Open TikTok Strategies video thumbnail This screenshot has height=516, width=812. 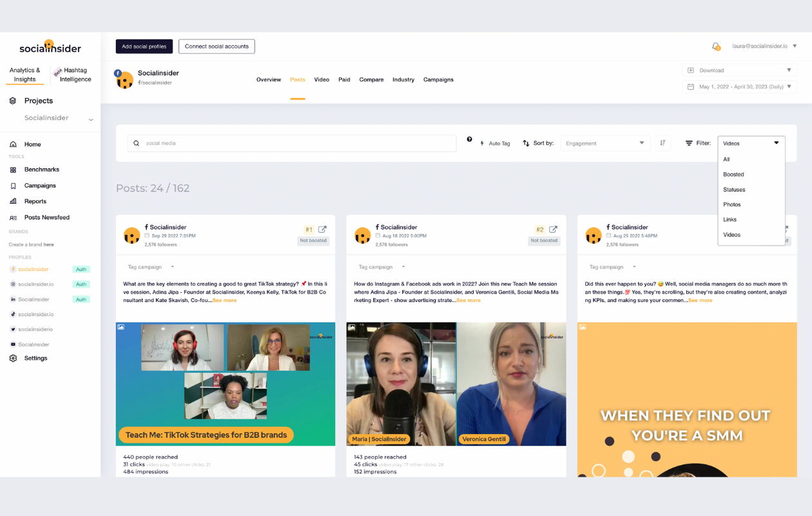coord(226,384)
